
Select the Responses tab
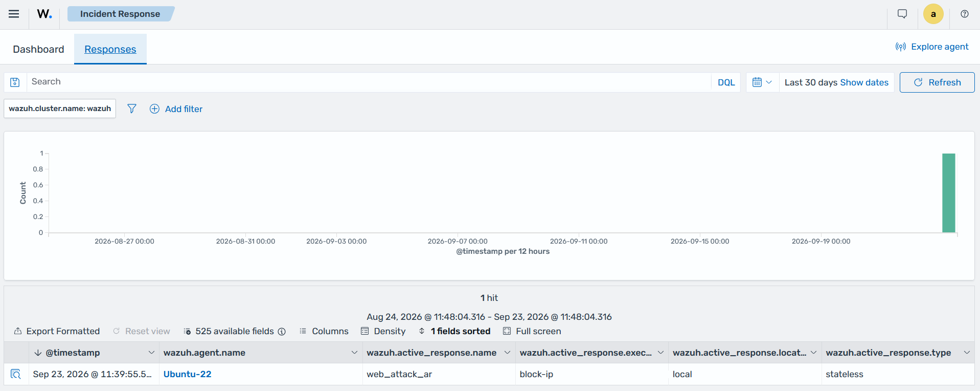point(110,49)
